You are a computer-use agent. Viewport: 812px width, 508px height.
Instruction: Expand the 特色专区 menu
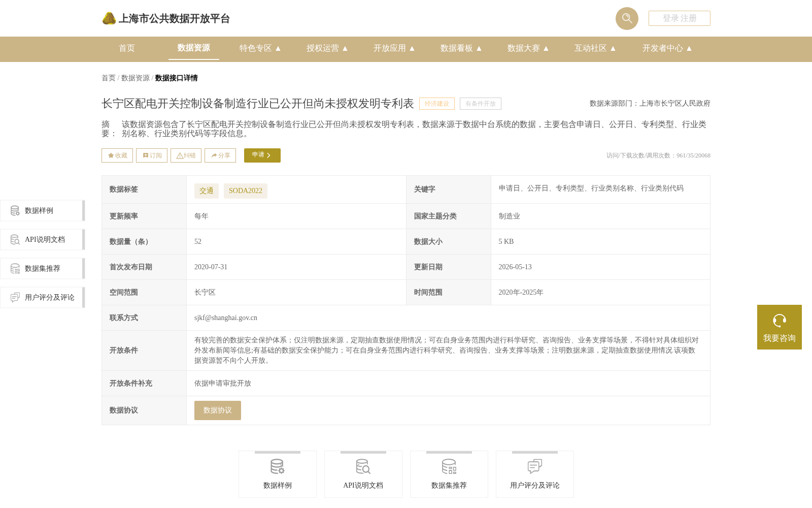click(x=260, y=48)
